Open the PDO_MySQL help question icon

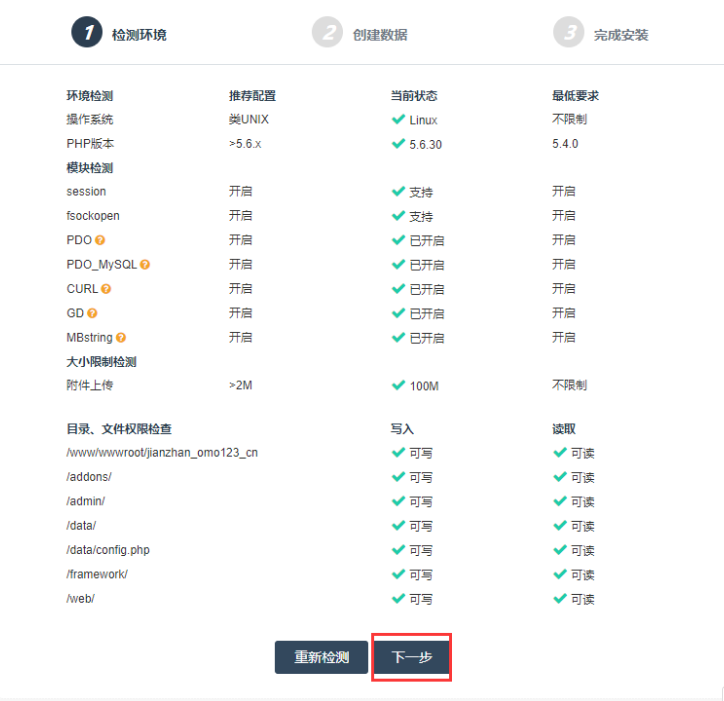point(145,265)
